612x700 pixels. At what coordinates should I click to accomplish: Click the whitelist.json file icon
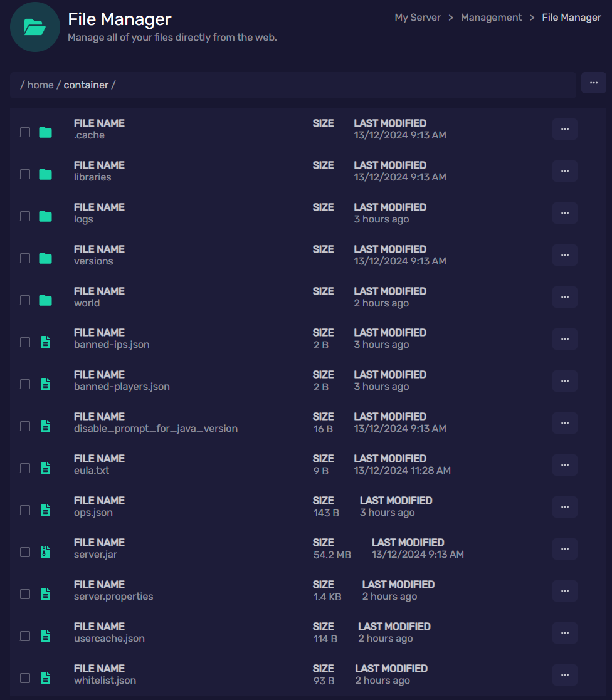45,677
